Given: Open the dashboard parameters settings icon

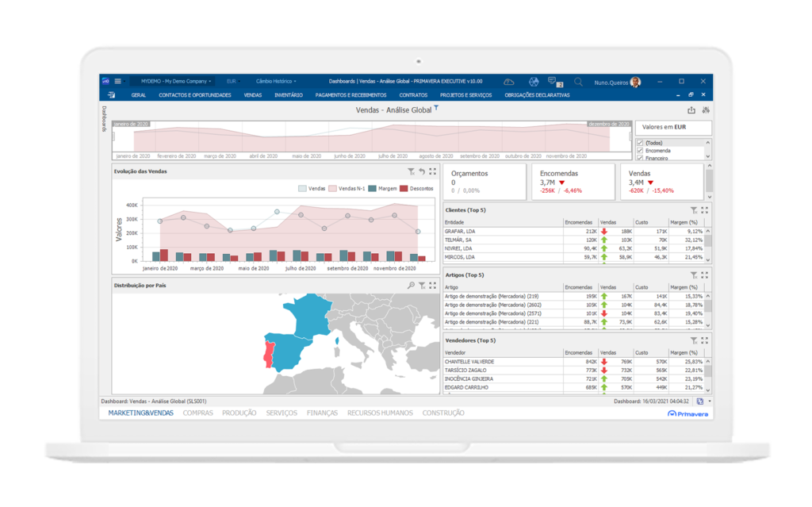Looking at the screenshot, I should tap(705, 110).
